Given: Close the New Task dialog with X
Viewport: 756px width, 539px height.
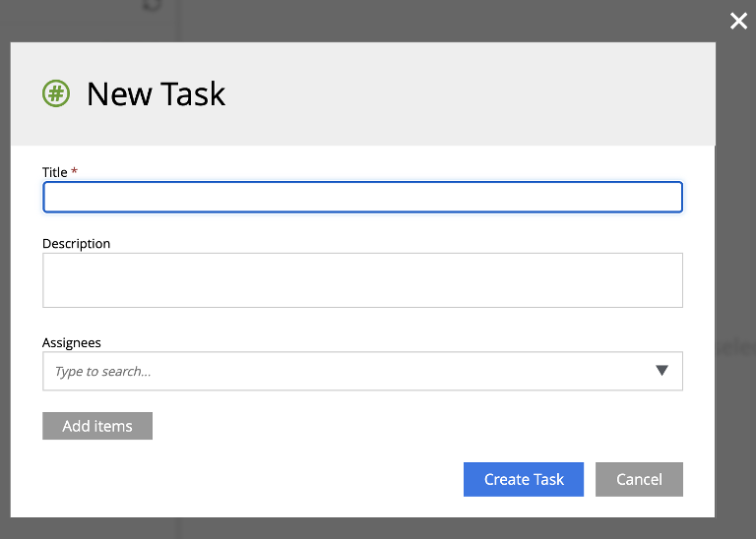Looking at the screenshot, I should pos(738,22).
